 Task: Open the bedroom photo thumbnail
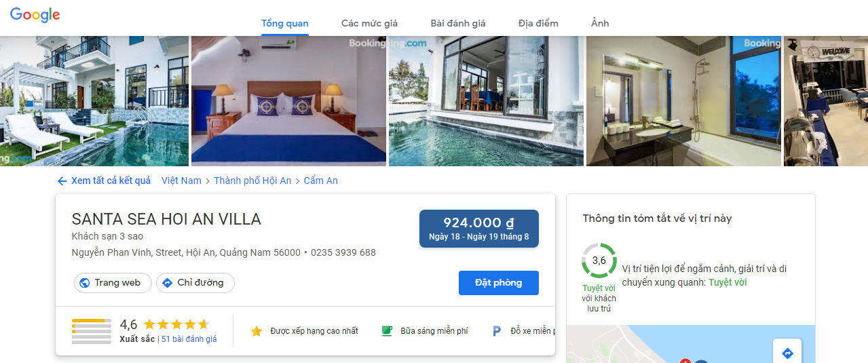coord(288,100)
